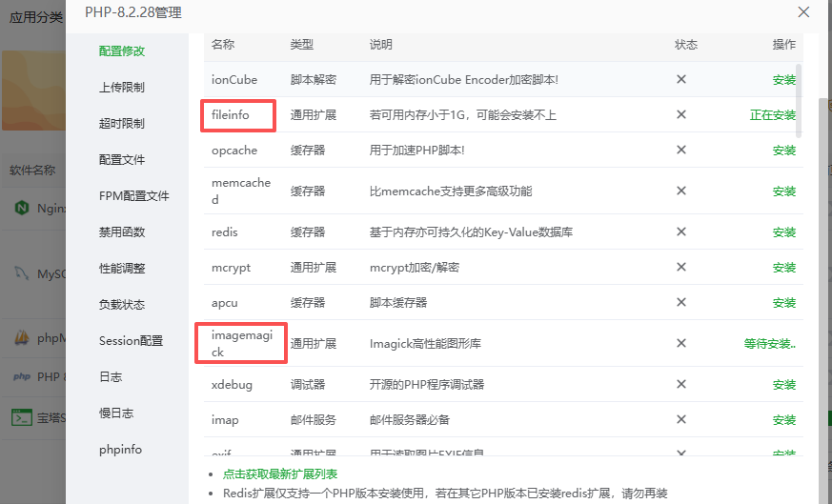This screenshot has width=832, height=504.
Task: Click the phpMyAdmin icon in software list
Action: tap(21, 338)
